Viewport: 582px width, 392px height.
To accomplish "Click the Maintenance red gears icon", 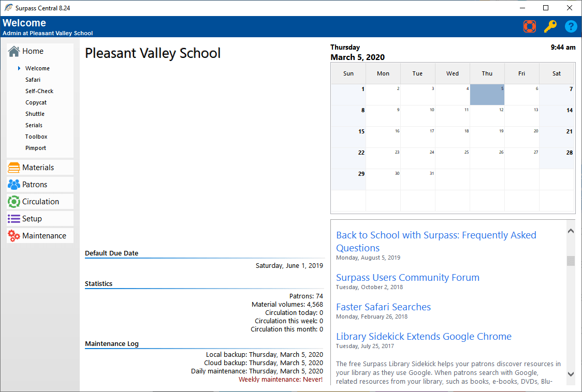I will coord(14,236).
